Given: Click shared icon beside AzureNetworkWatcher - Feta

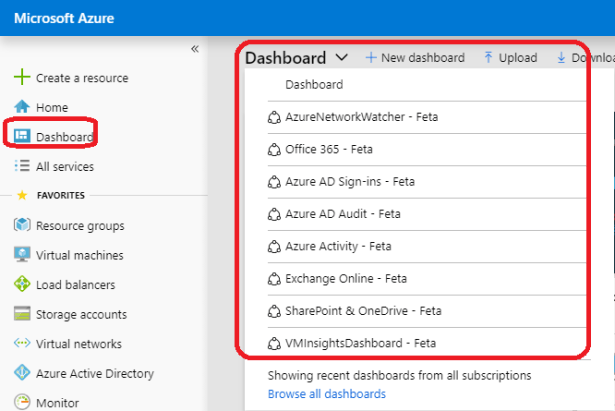Looking at the screenshot, I should (x=274, y=117).
